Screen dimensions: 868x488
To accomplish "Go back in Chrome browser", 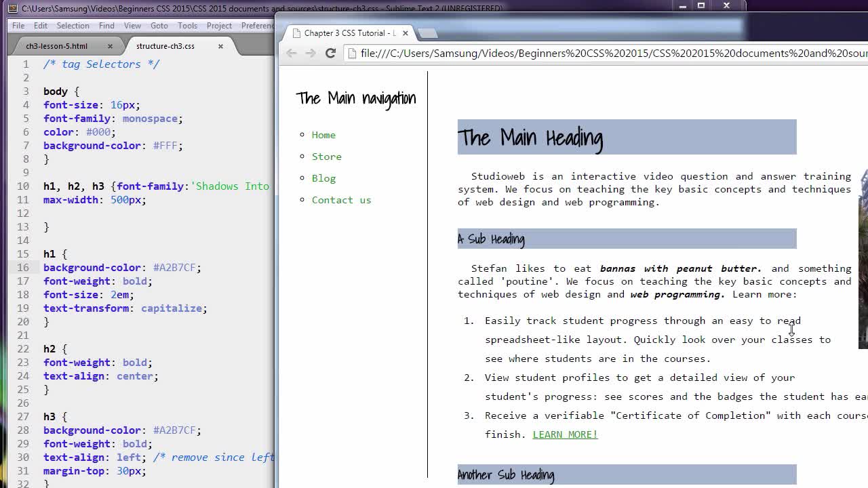I will [x=291, y=53].
